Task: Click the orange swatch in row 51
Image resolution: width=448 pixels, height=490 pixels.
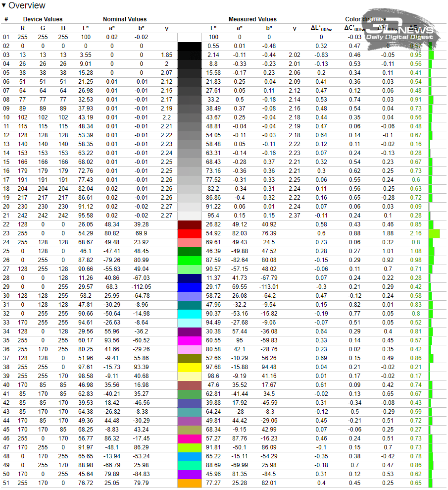Action: coord(190,483)
